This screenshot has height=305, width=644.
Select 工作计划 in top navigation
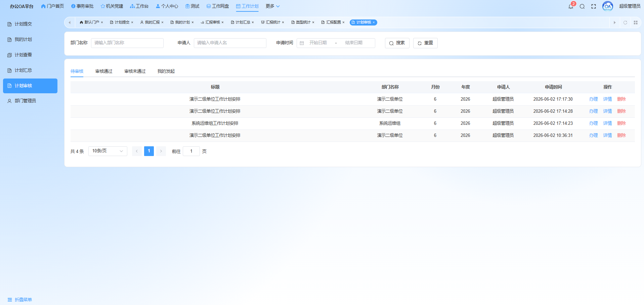(x=247, y=6)
